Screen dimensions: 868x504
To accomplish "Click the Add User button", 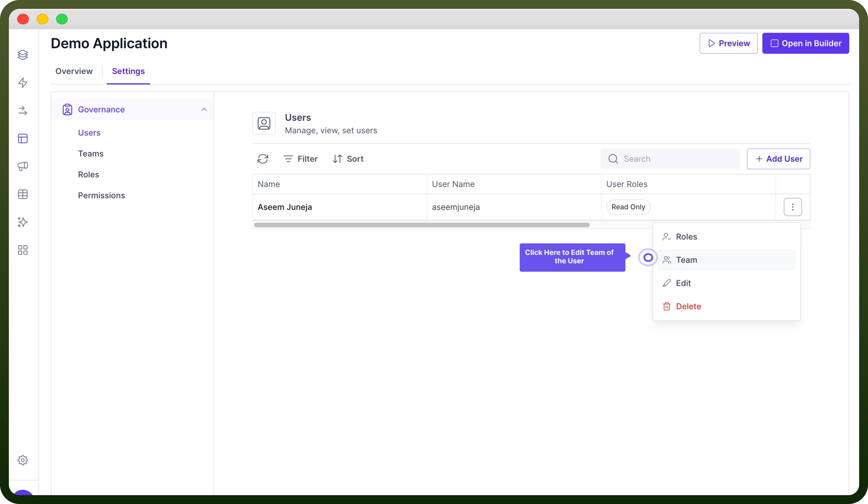I will pyautogui.click(x=779, y=159).
